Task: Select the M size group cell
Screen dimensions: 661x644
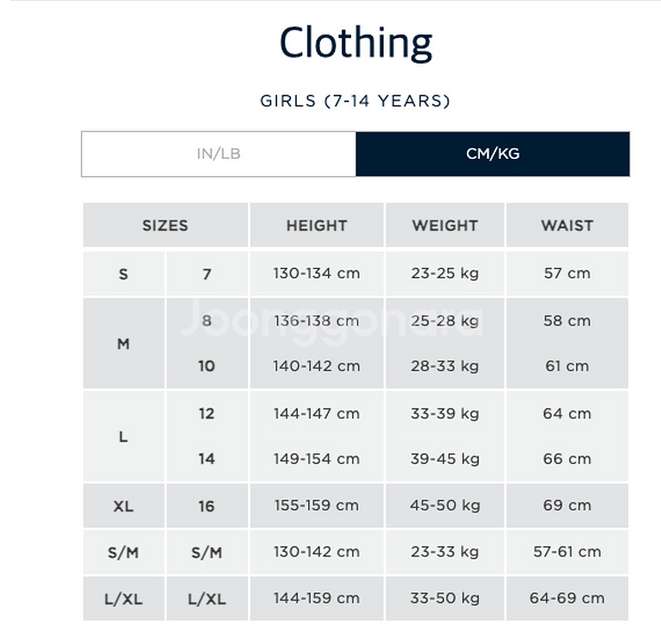Action: tap(124, 343)
